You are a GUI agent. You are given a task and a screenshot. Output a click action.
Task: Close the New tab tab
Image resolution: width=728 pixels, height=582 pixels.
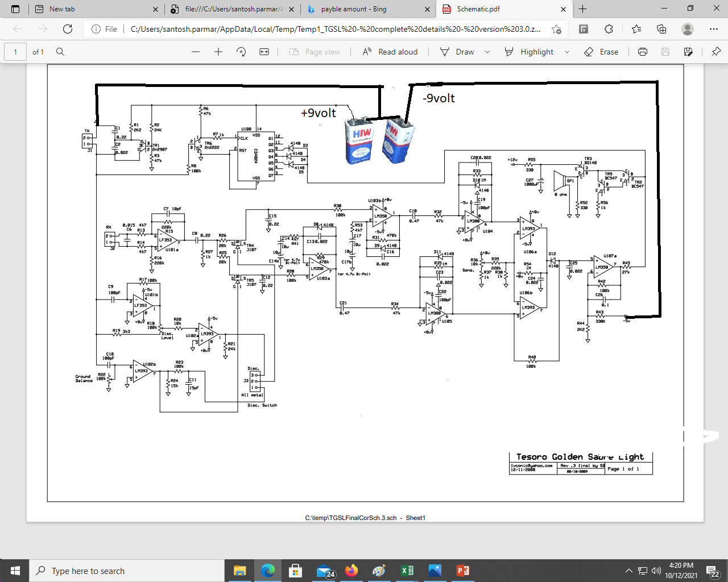[156, 9]
